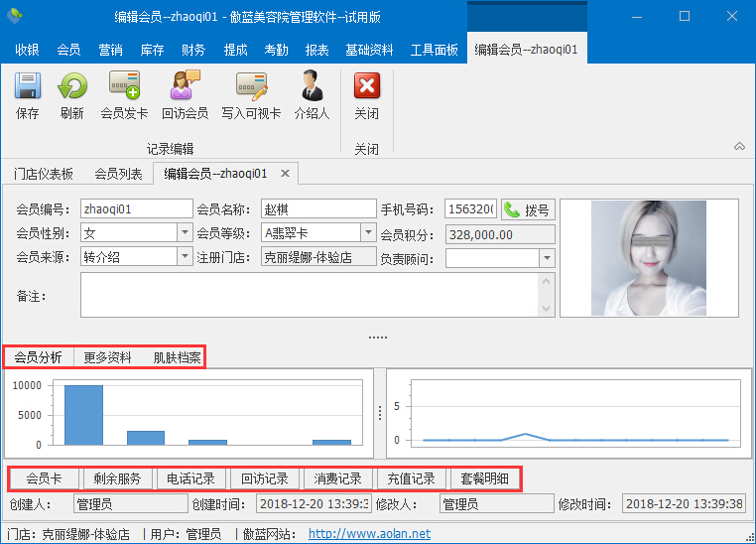Close the 编辑会员--zhaoqi01 document tab

pyautogui.click(x=285, y=174)
